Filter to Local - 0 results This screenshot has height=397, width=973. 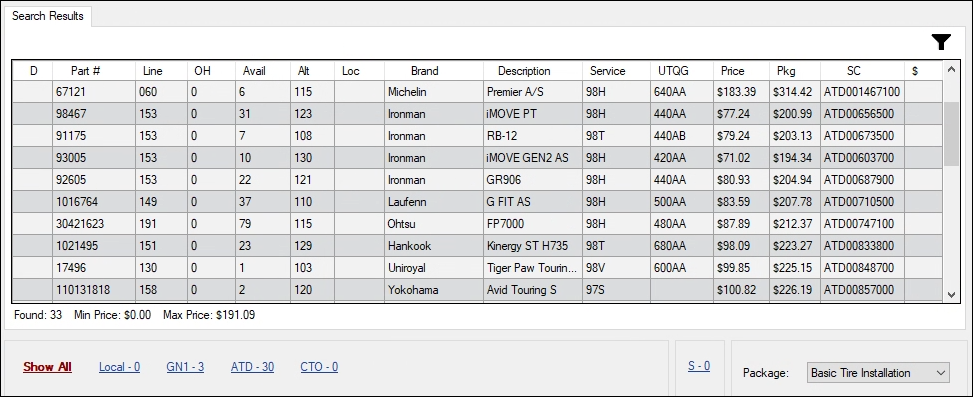click(x=119, y=367)
